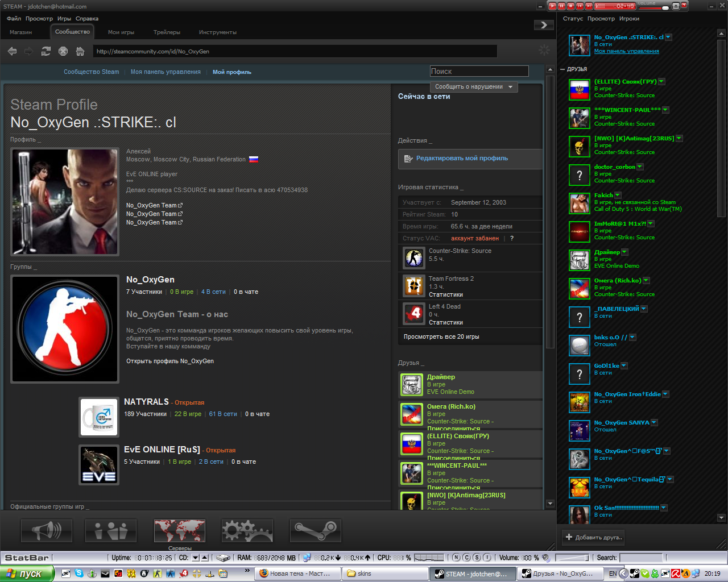Switch to the Инструменты tab
Viewport: 728px width, 582px height.
pos(218,32)
